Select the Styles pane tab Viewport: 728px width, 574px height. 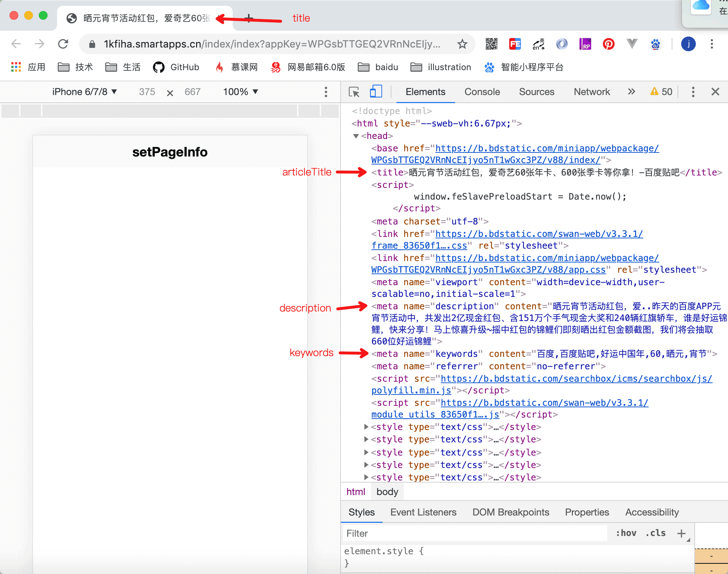pos(361,512)
